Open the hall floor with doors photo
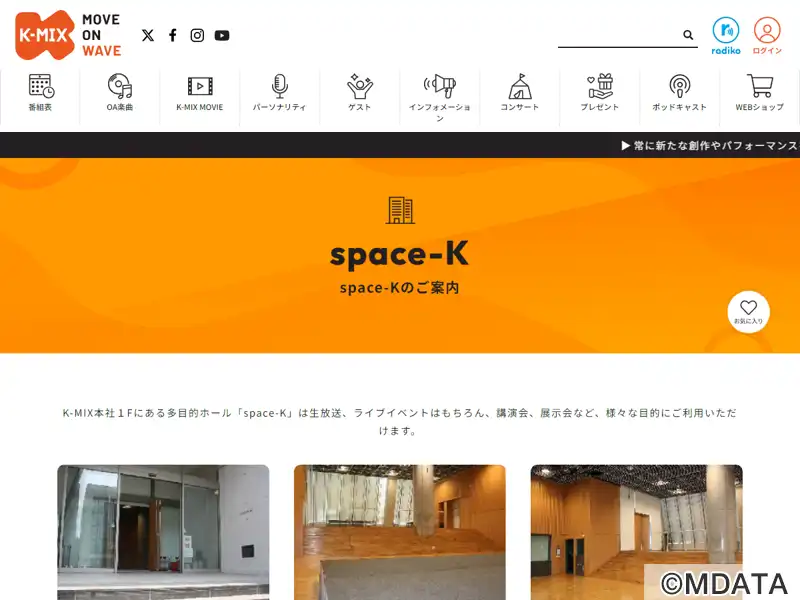800x600 pixels. pyautogui.click(x=637, y=532)
